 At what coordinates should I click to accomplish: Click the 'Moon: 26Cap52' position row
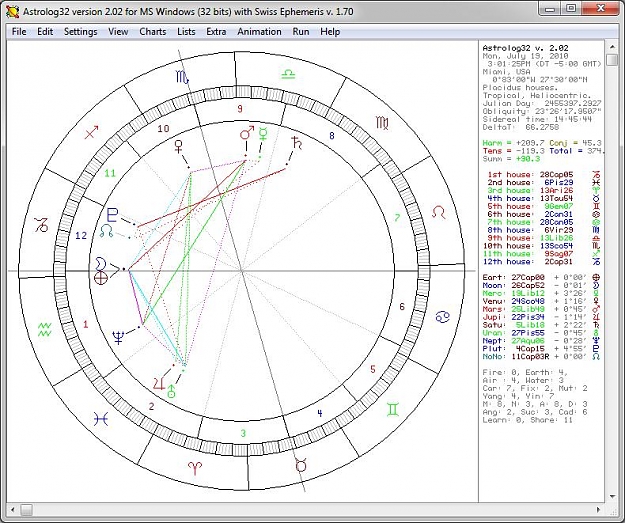(x=541, y=285)
